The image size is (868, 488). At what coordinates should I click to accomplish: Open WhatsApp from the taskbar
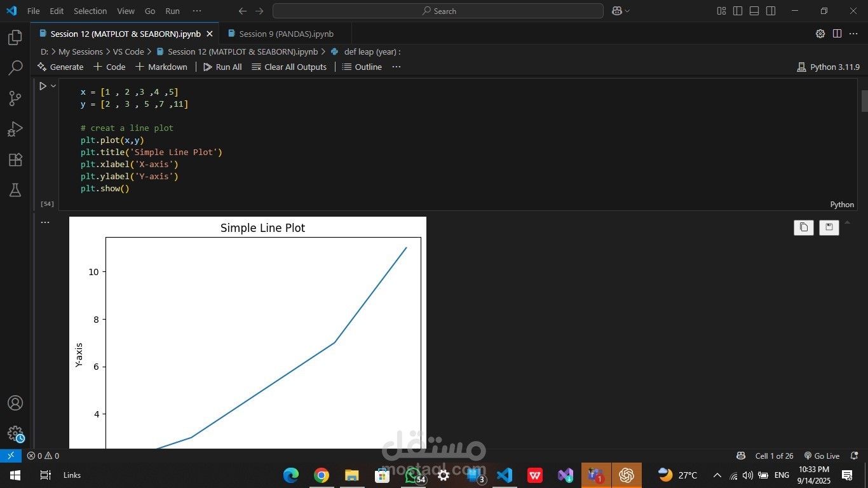click(x=414, y=475)
